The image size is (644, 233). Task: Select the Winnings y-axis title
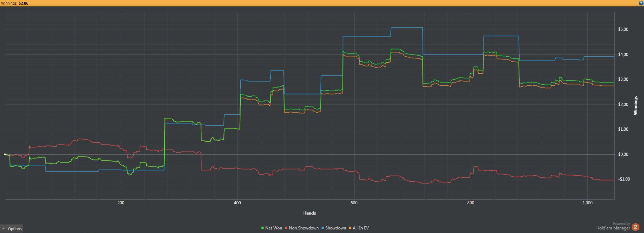(x=635, y=106)
